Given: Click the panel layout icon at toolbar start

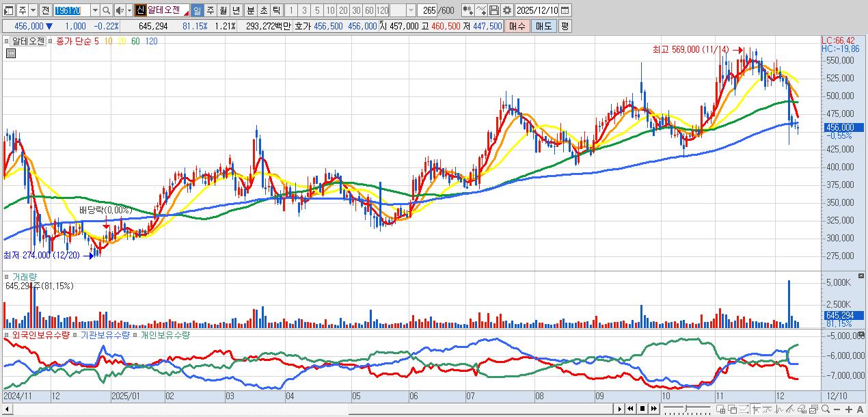Looking at the screenshot, I should pyautogui.click(x=8, y=11).
